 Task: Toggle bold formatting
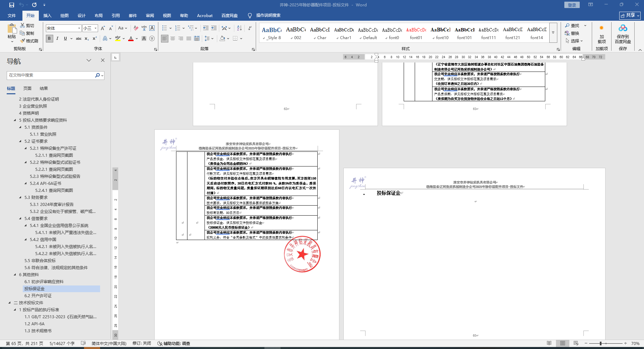(50, 39)
